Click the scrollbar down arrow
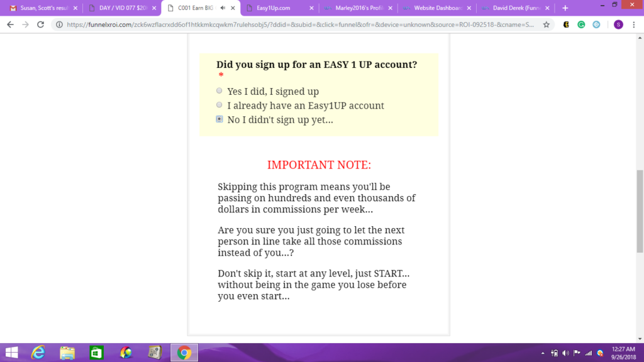Screen dimensions: 644x362 [640, 339]
